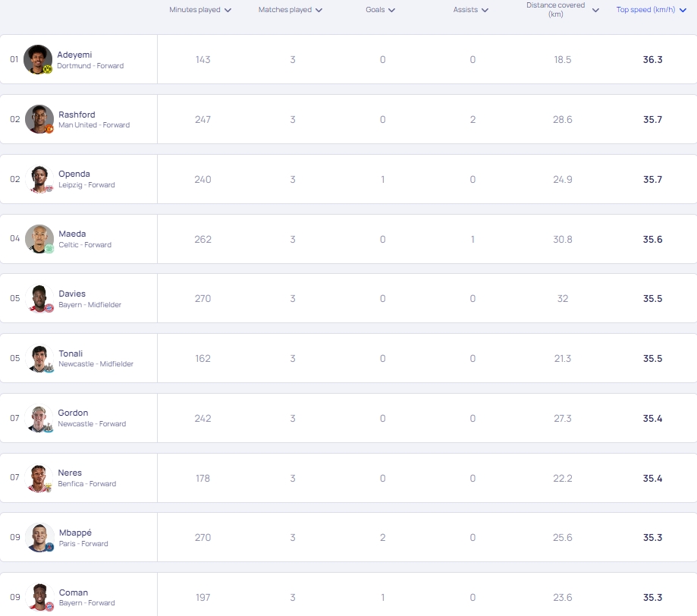Open Coman player profile link
The height and width of the screenshot is (616, 697).
coord(74,592)
